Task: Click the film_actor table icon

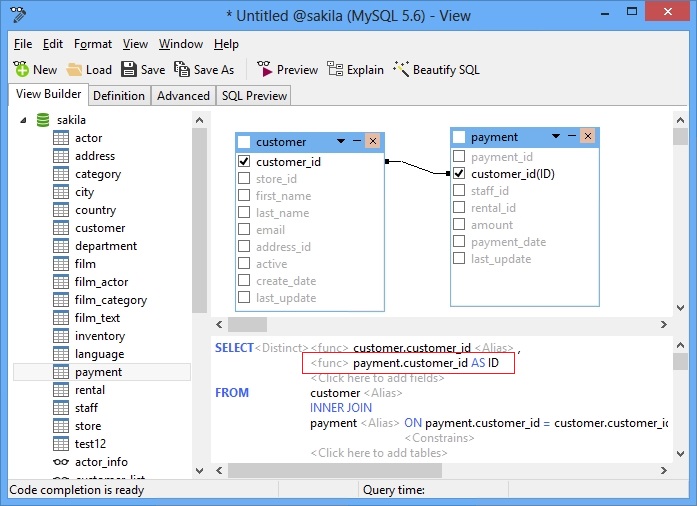Action: coord(61,282)
